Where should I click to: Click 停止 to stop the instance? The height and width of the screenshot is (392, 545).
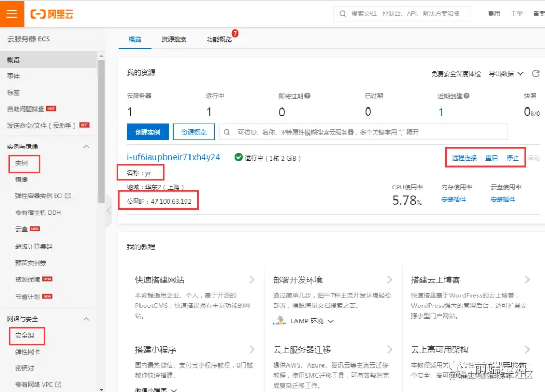[513, 157]
